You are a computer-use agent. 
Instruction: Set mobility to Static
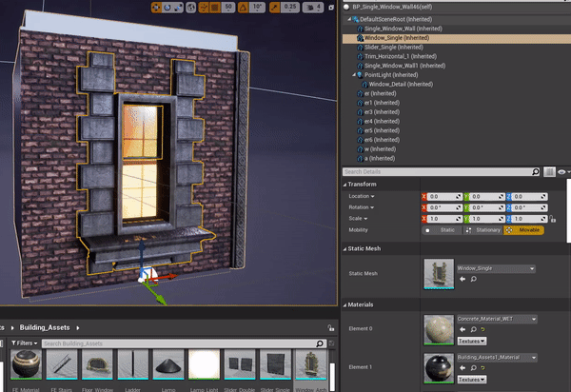coord(443,230)
